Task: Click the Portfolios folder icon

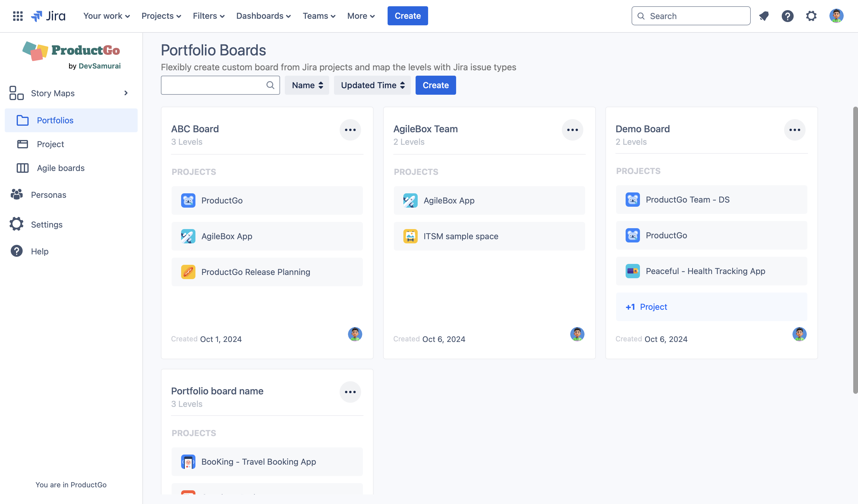Action: tap(22, 120)
